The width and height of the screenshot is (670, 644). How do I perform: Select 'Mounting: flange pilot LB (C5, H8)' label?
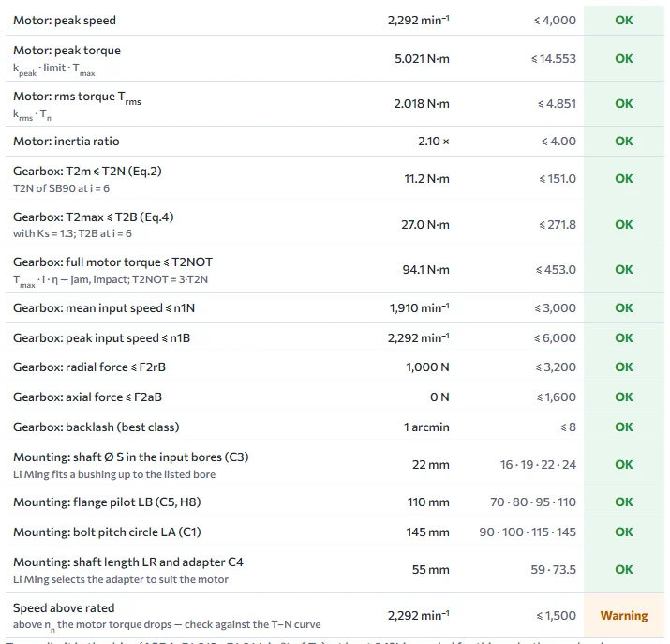107,502
